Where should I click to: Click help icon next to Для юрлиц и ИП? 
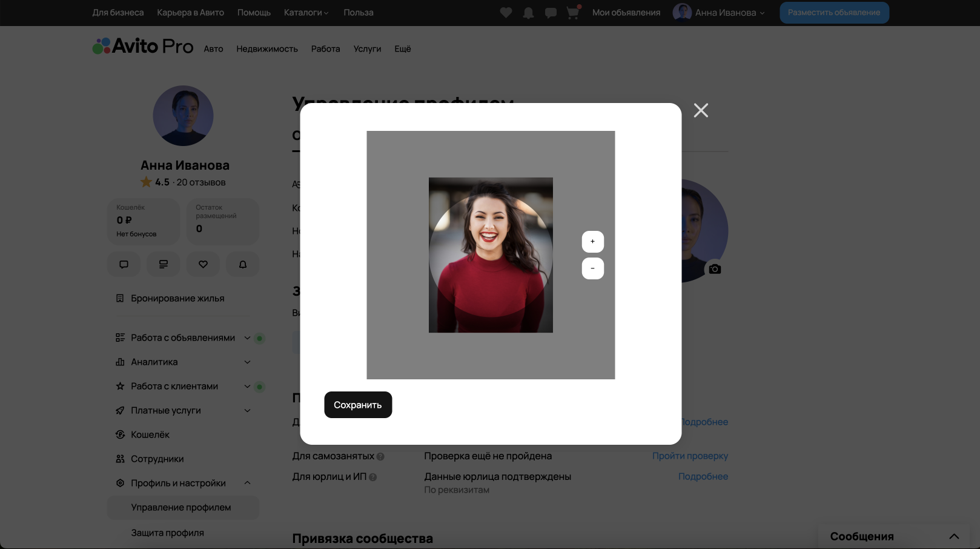(x=372, y=477)
